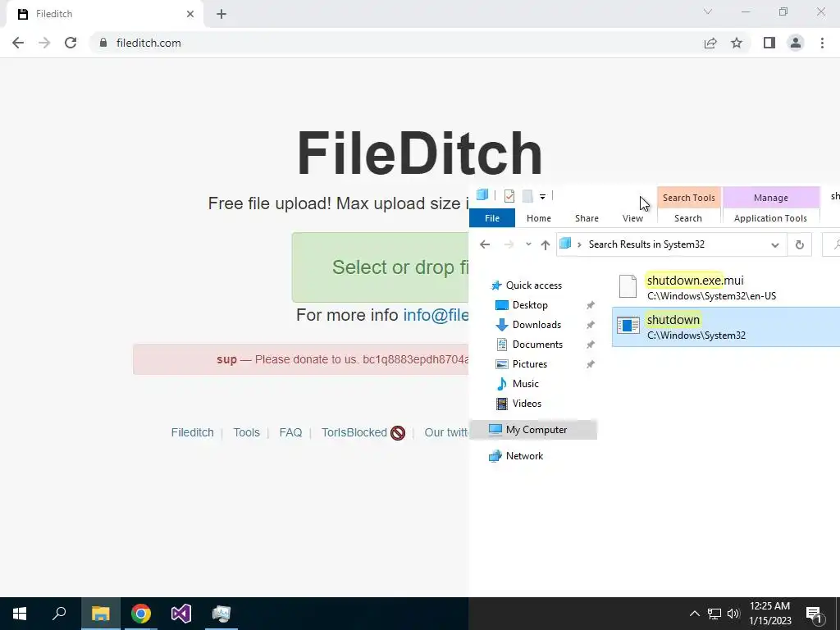Select shutdown application in System32 result
Viewport: 840px width, 630px height.
click(x=726, y=326)
